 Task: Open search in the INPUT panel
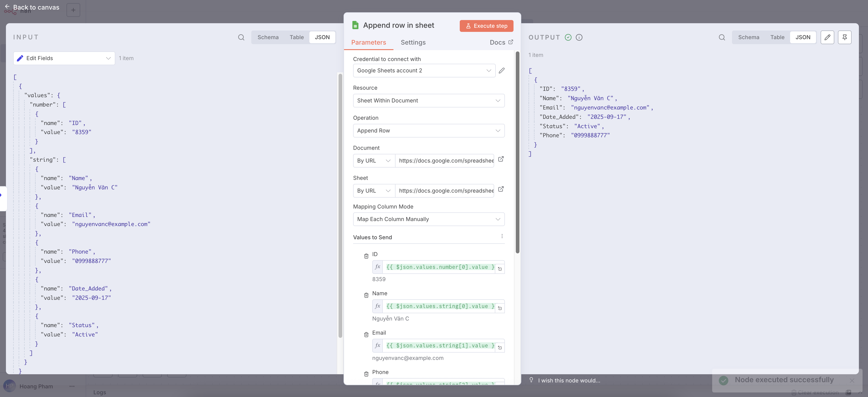(x=241, y=37)
